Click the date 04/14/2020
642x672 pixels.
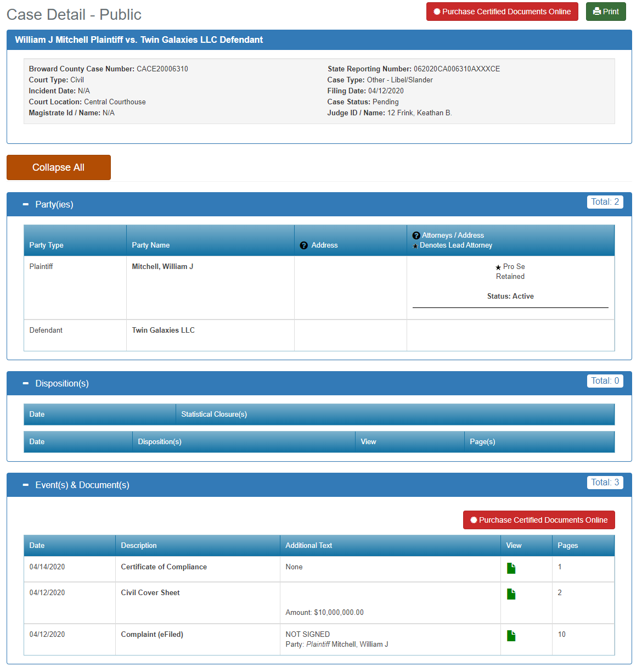(47, 567)
